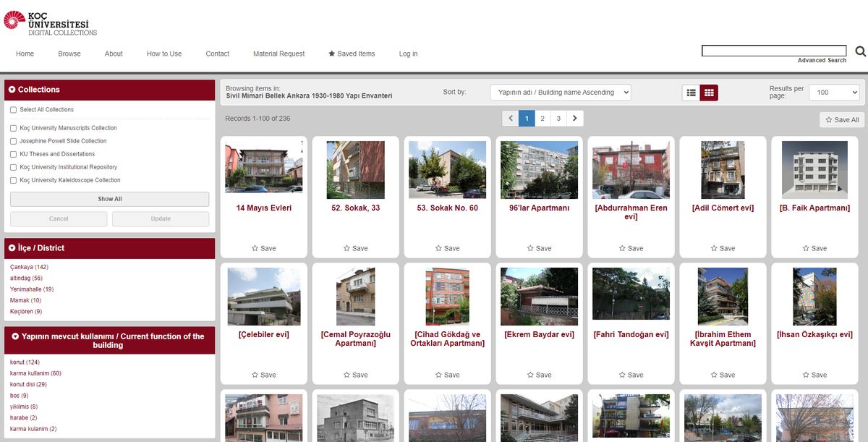Tick Josephine Powell Slide Collection checkbox

coord(14,141)
